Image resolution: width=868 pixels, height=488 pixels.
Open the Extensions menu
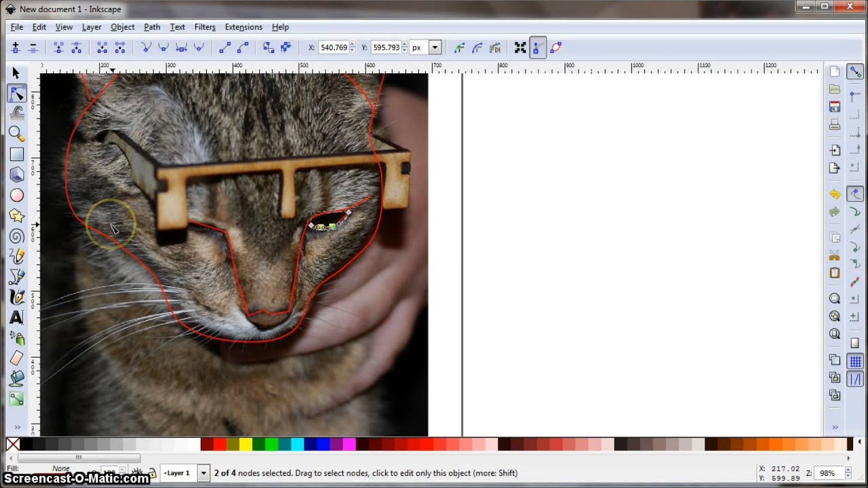(243, 27)
